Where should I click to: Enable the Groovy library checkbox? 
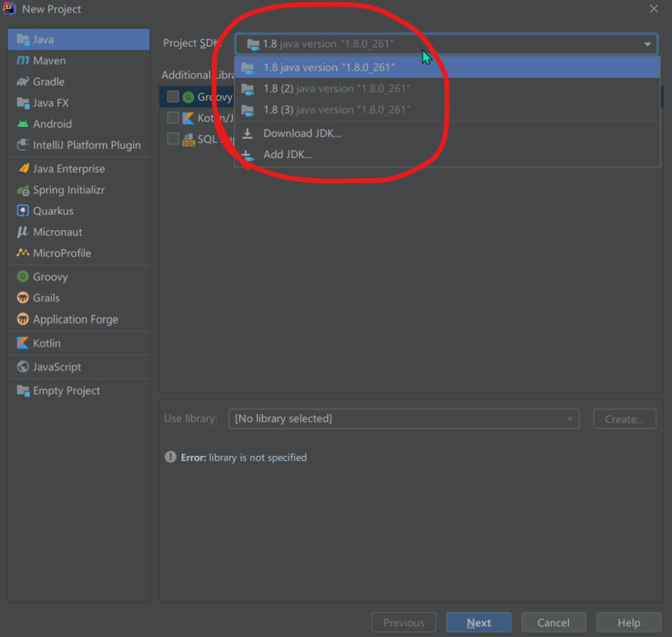pos(173,97)
